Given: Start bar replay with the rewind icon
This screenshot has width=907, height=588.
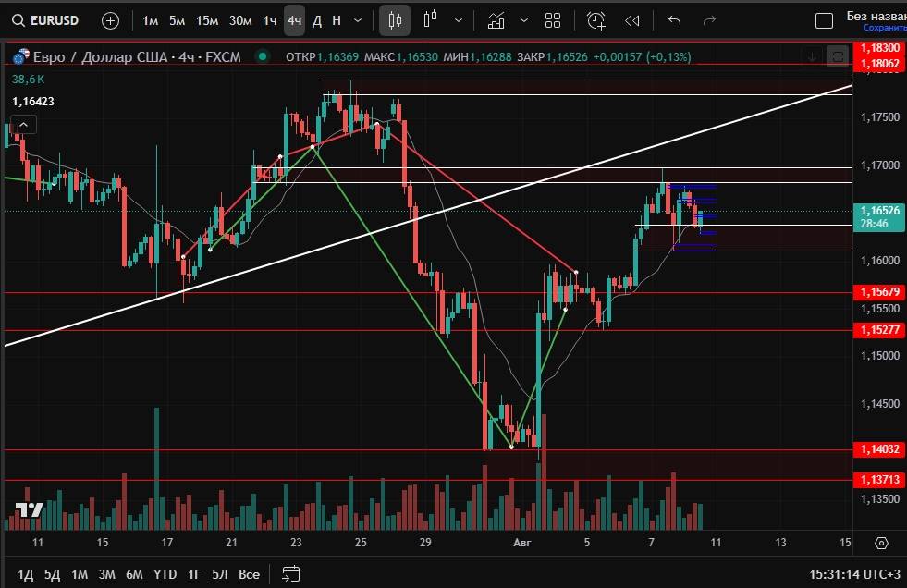Looking at the screenshot, I should [x=632, y=20].
